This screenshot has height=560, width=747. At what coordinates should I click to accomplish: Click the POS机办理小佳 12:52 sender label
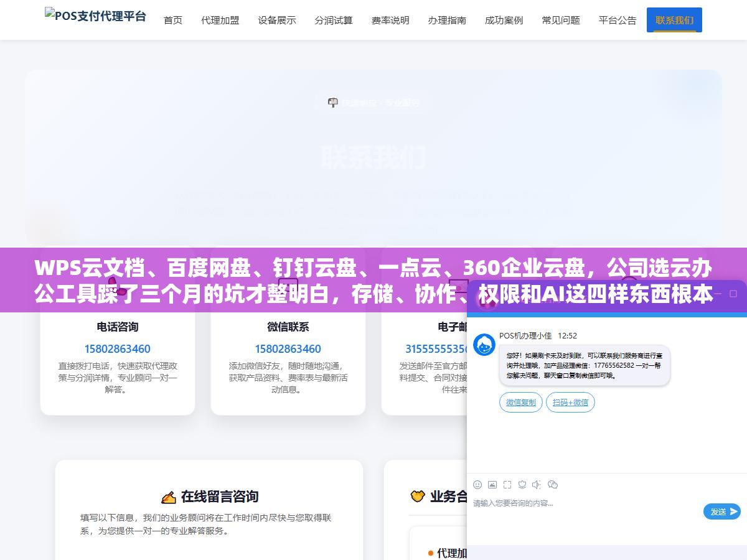pyautogui.click(x=538, y=336)
